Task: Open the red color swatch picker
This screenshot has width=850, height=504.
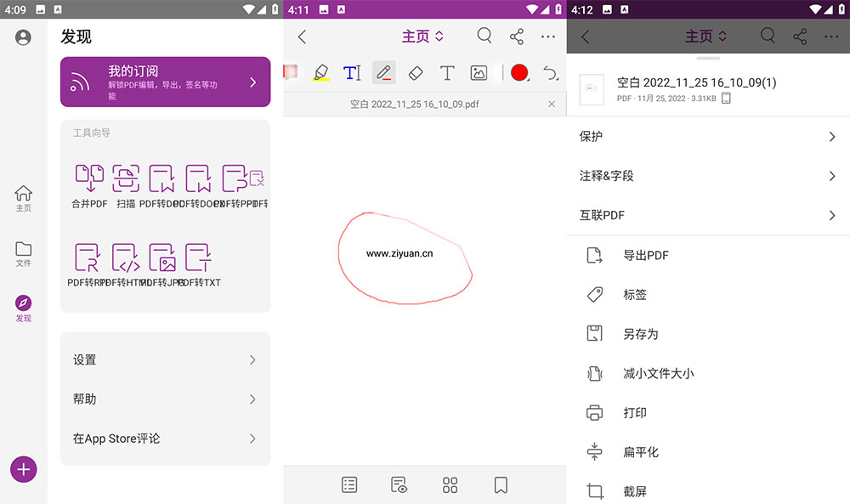Action: point(519,72)
